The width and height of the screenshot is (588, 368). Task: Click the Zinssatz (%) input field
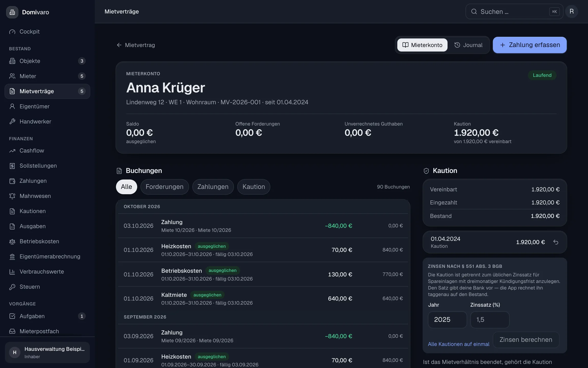tap(490, 319)
